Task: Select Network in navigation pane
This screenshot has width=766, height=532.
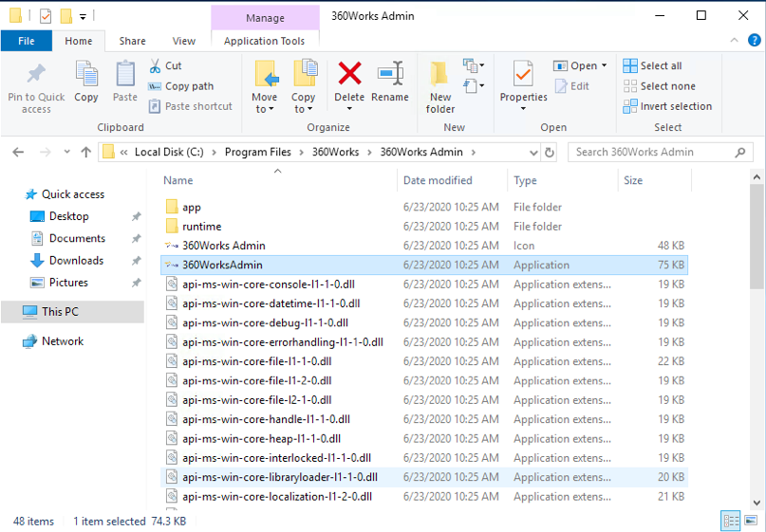Action: tap(63, 341)
